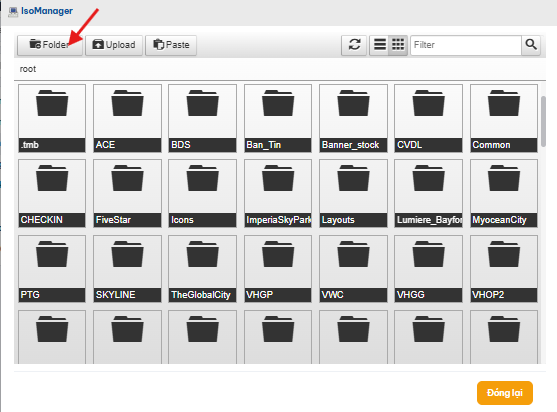The image size is (557, 412).
Task: Open the VHGG folder
Action: click(x=428, y=269)
